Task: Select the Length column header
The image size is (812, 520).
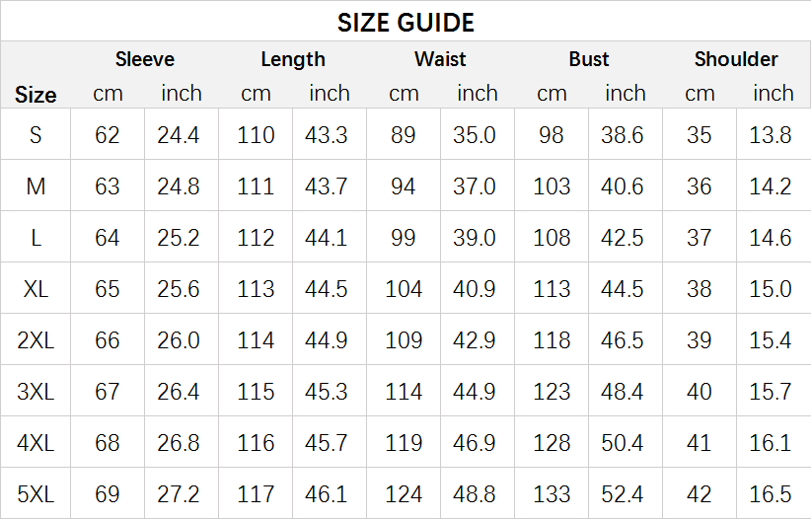Action: [x=293, y=59]
